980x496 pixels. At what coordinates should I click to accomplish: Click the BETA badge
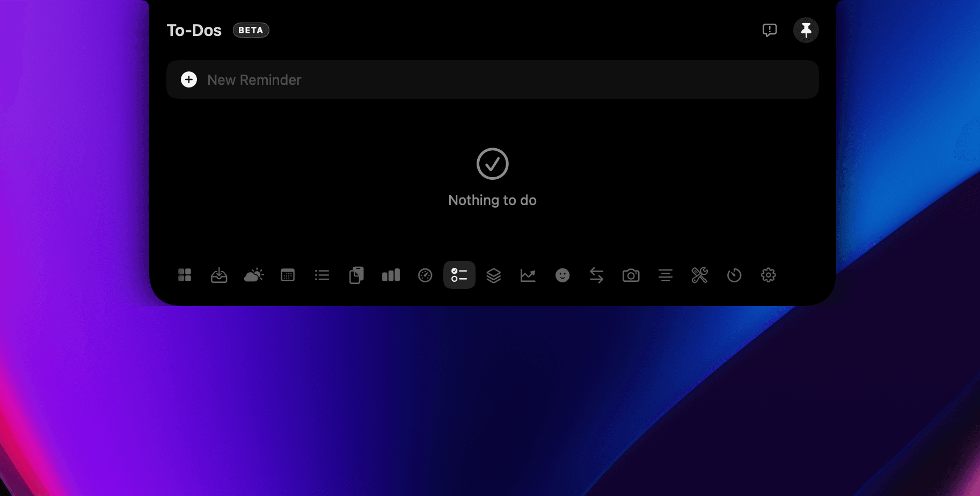tap(251, 30)
